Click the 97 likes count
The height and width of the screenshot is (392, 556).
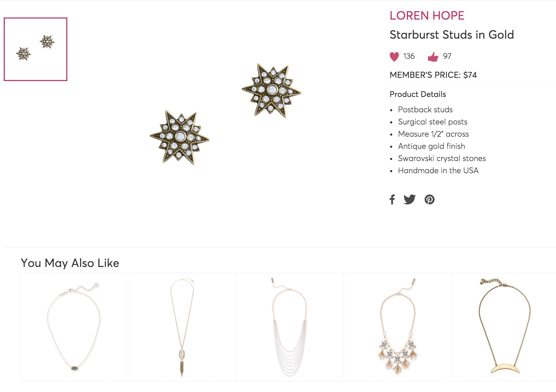(447, 56)
